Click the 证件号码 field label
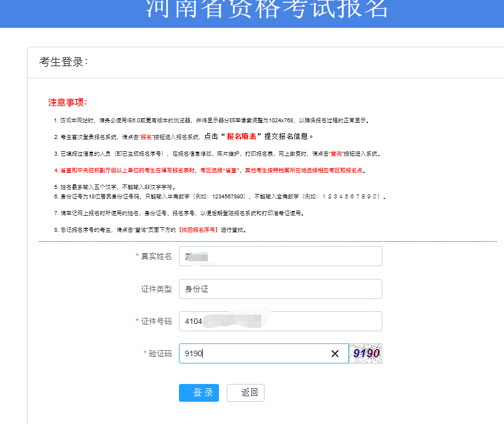Image resolution: width=504 pixels, height=424 pixels. click(x=156, y=321)
